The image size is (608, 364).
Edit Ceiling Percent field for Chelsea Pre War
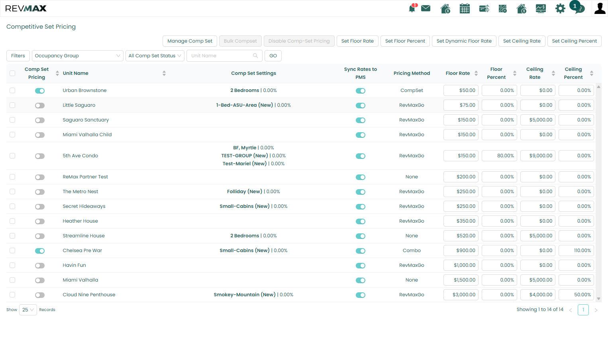pyautogui.click(x=576, y=250)
